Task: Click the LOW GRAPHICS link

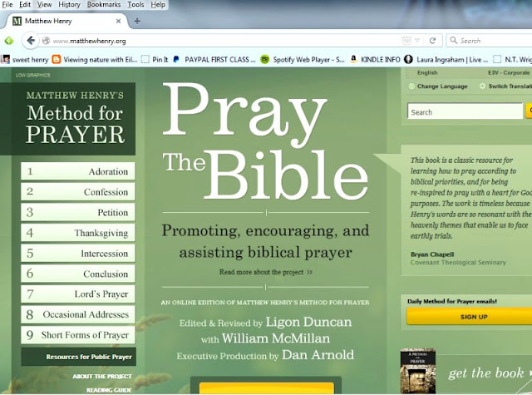Action: [x=33, y=75]
